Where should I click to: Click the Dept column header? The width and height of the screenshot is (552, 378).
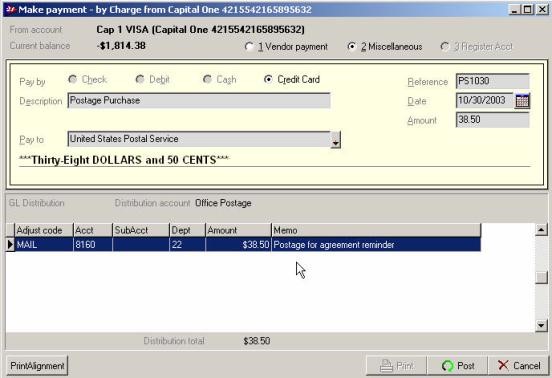click(x=187, y=230)
